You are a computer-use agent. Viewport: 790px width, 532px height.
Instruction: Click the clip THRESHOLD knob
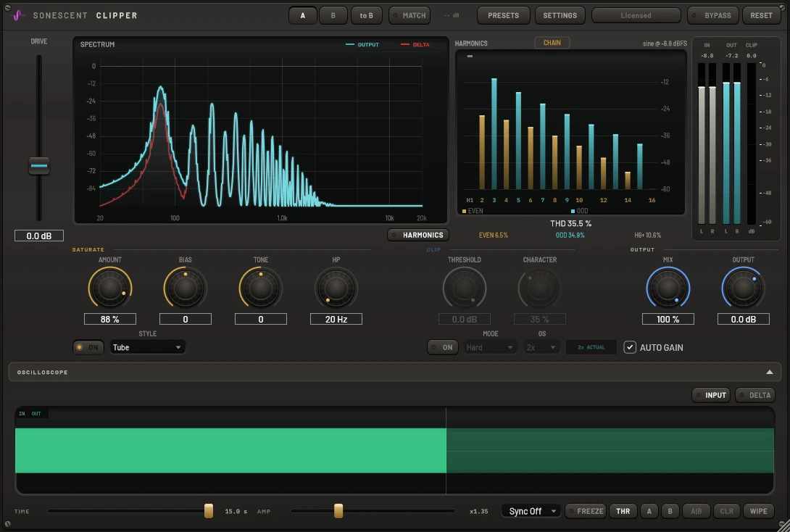click(x=464, y=288)
